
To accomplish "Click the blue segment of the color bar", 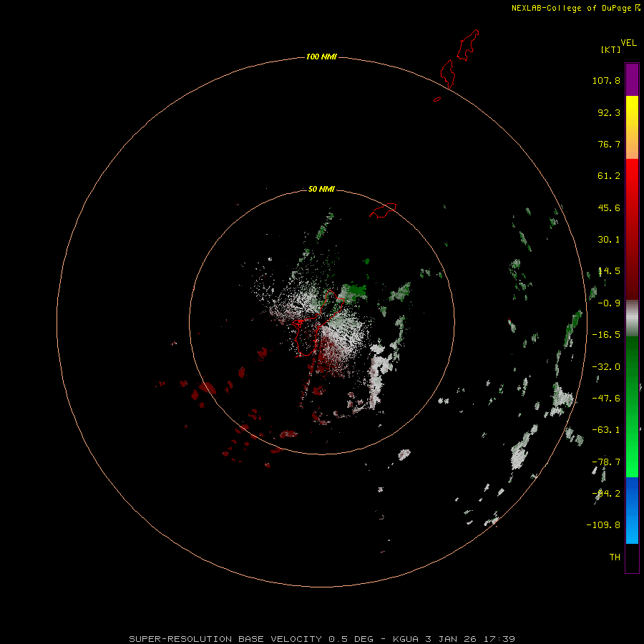I will pyautogui.click(x=632, y=510).
